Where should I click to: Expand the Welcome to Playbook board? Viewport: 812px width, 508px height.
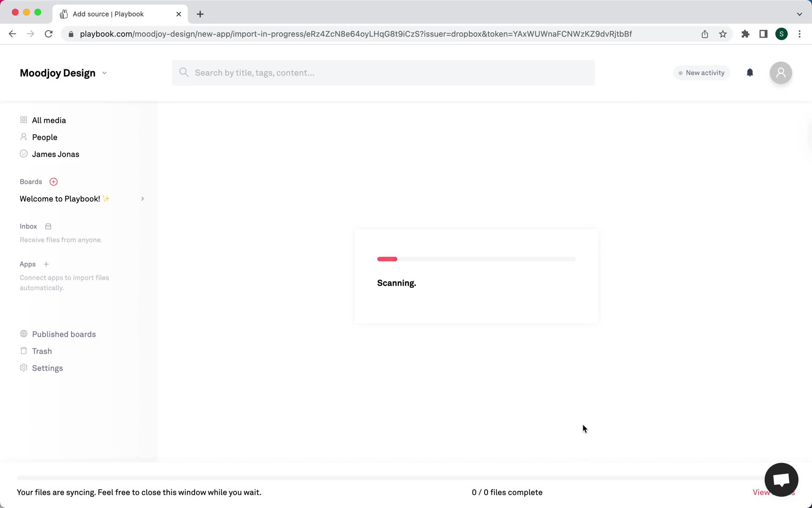142,199
